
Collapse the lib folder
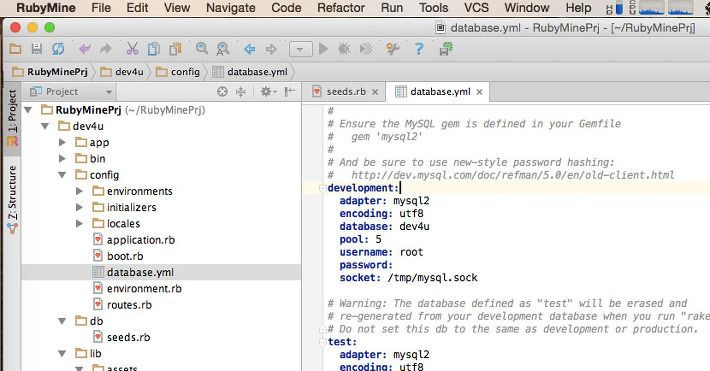point(62,354)
